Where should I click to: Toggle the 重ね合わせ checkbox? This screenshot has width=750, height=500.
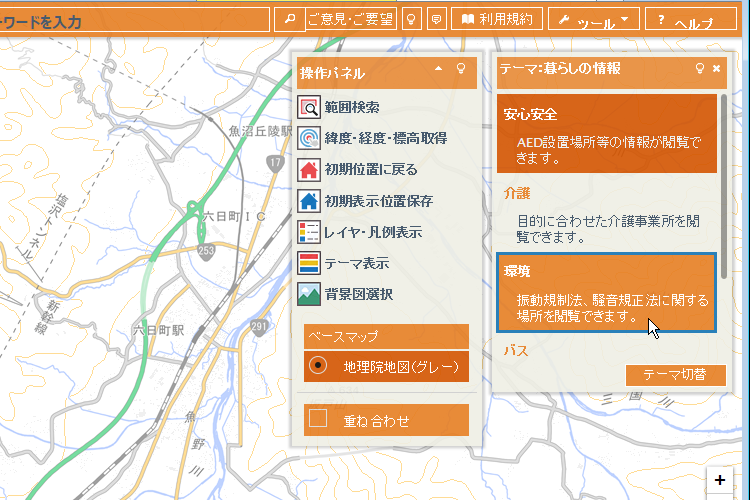pyautogui.click(x=318, y=418)
